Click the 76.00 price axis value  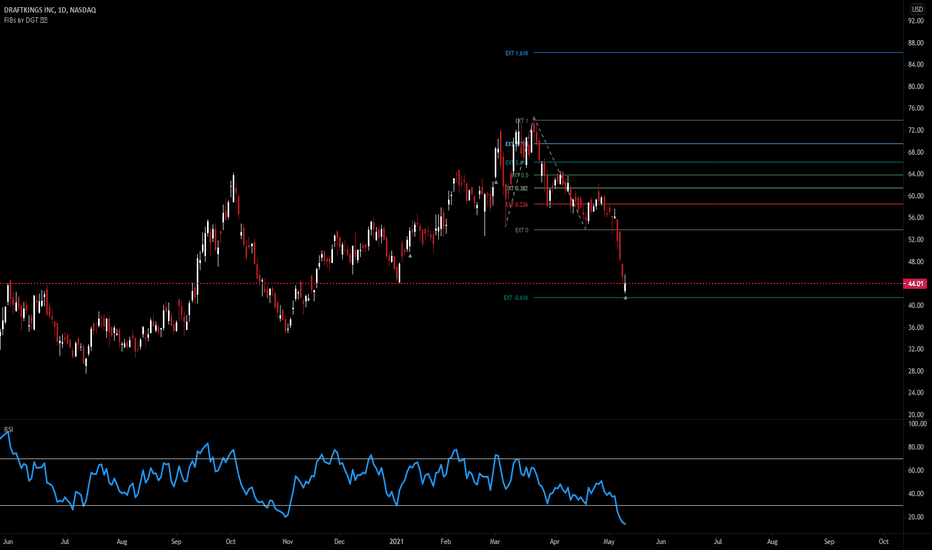tap(916, 108)
